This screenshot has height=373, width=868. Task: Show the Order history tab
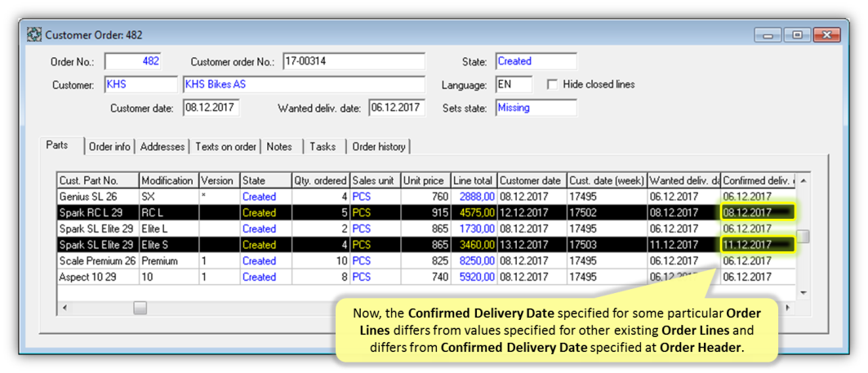[x=379, y=147]
